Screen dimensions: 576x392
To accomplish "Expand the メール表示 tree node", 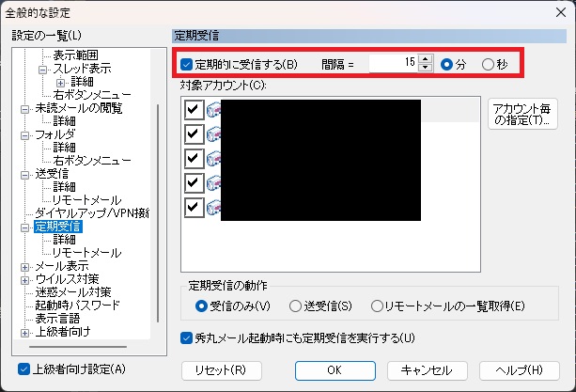I will click(x=25, y=268).
